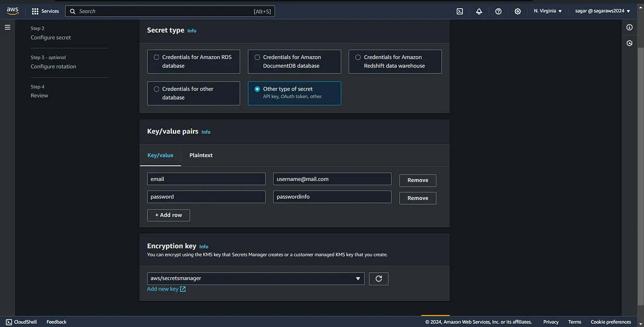Open the hexagon icon below info panel icon
Viewport: 644px width, 327px height.
point(629,43)
